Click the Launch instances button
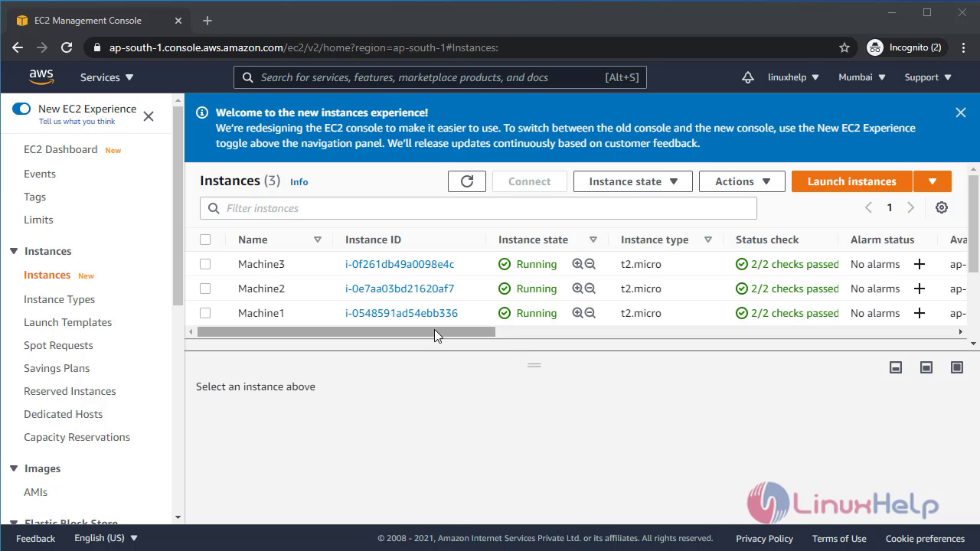The height and width of the screenshot is (551, 980). (x=851, y=181)
